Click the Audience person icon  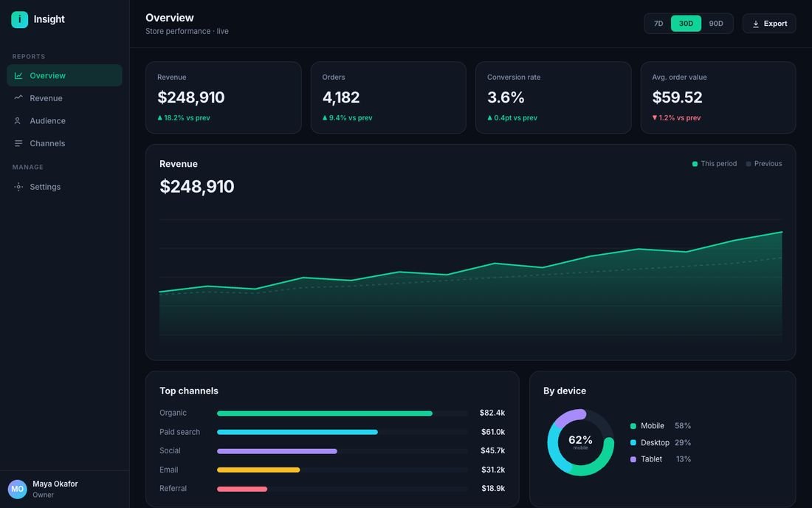[x=18, y=120]
